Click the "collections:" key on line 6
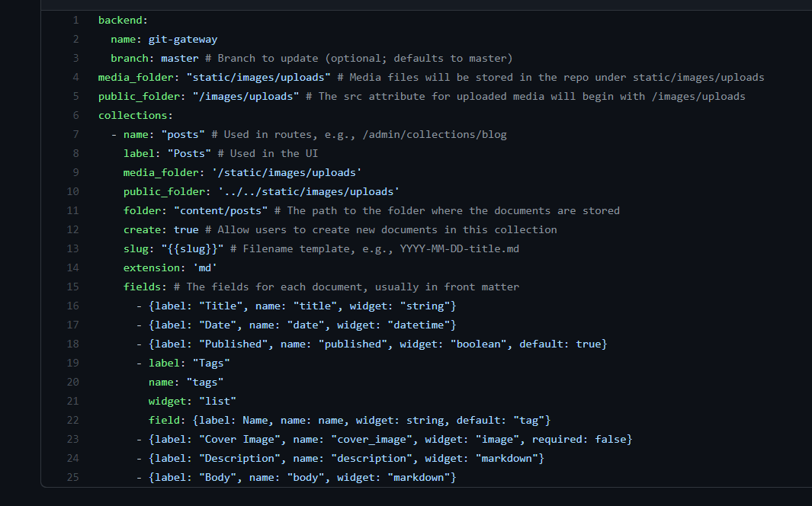 [135, 115]
